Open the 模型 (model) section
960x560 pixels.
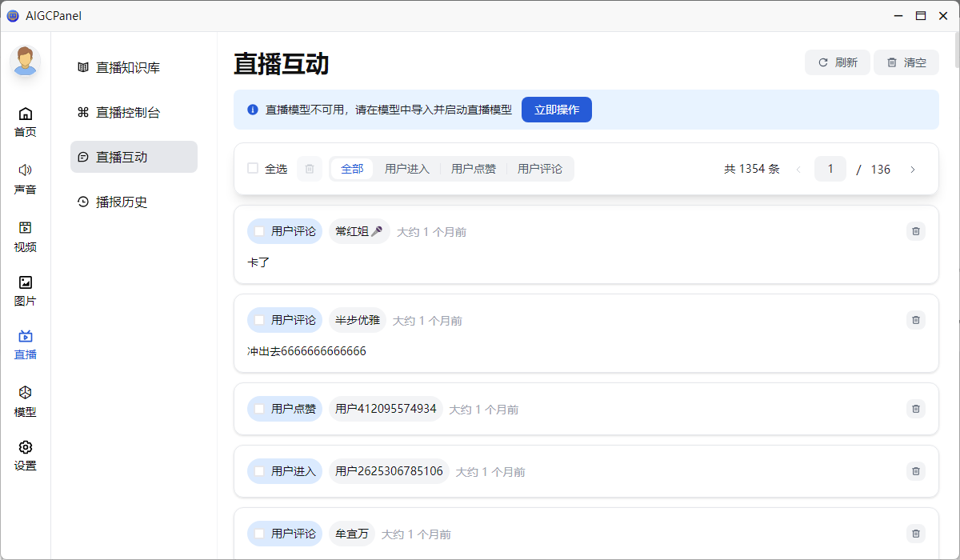point(26,402)
